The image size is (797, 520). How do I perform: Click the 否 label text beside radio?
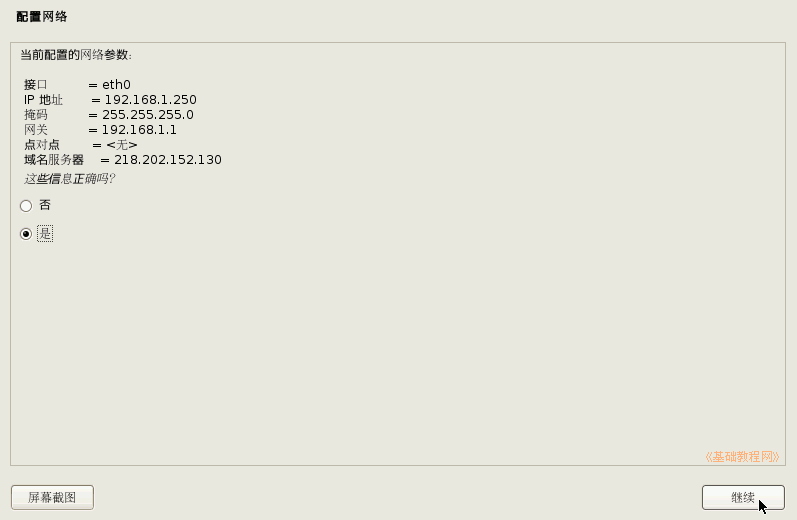45,205
